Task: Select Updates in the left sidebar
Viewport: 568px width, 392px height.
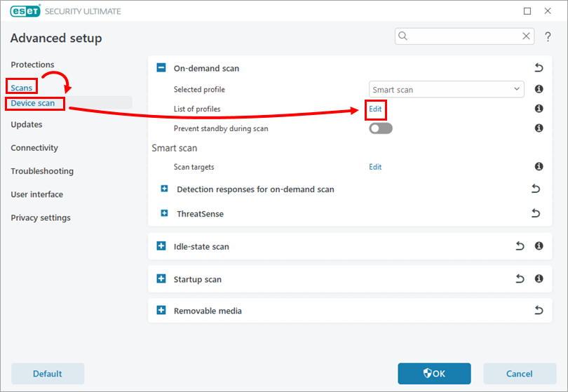Action: pyautogui.click(x=27, y=124)
